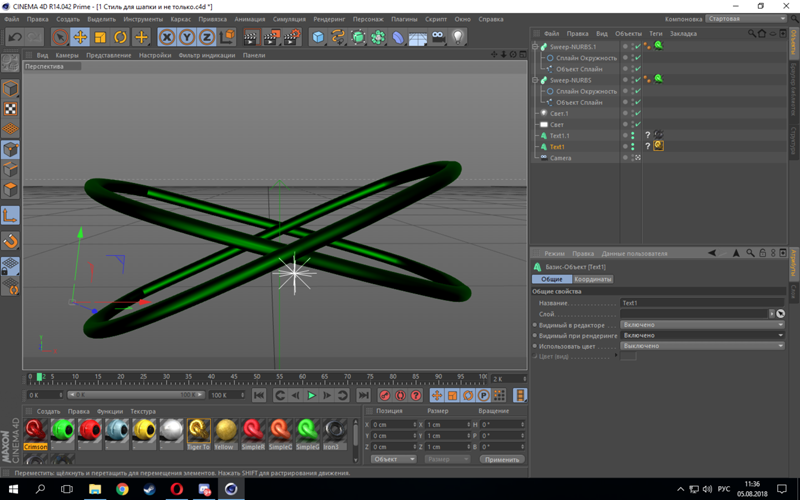
Task: Toggle the X axis lock icon
Action: [167, 37]
